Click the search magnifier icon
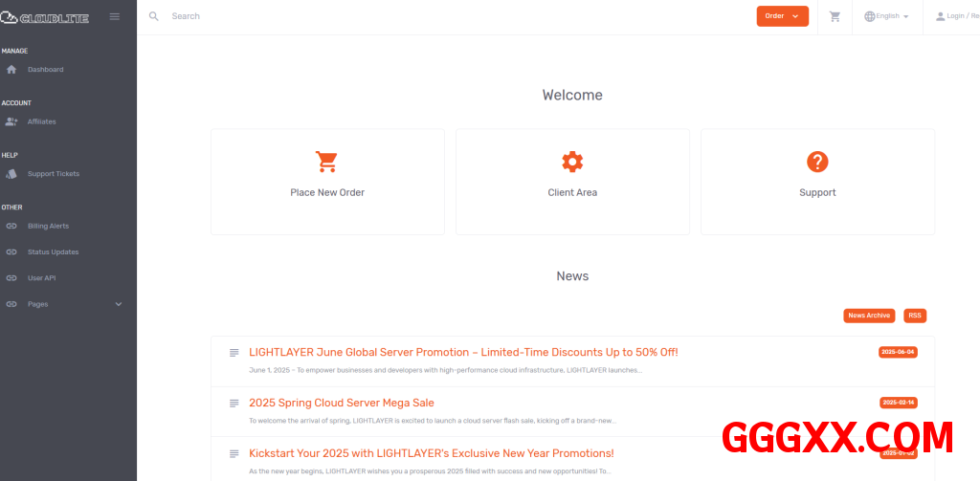This screenshot has width=980, height=481. coord(154,16)
